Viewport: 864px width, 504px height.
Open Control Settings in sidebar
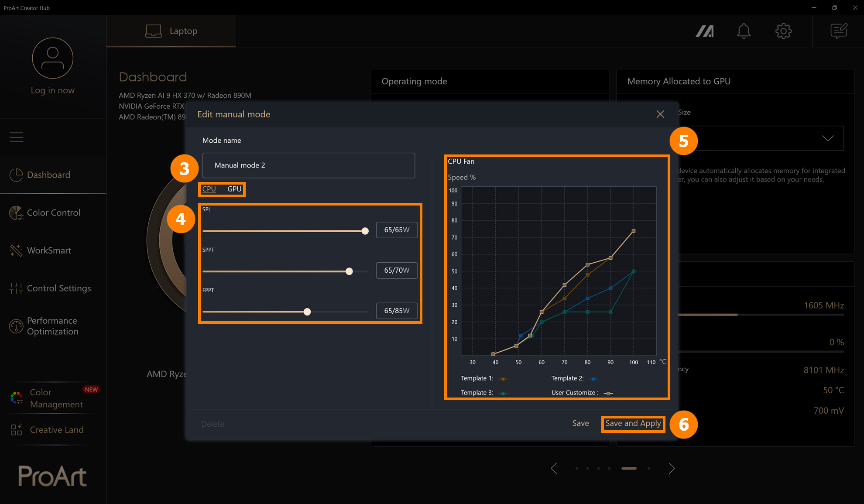(x=53, y=288)
